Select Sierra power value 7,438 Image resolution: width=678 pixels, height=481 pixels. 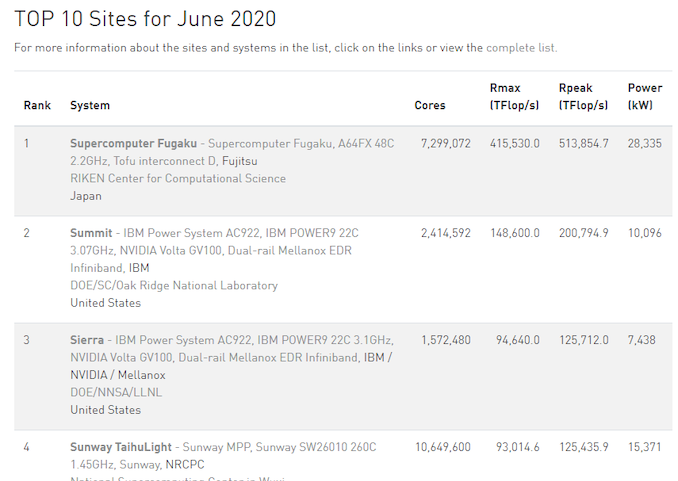click(642, 340)
